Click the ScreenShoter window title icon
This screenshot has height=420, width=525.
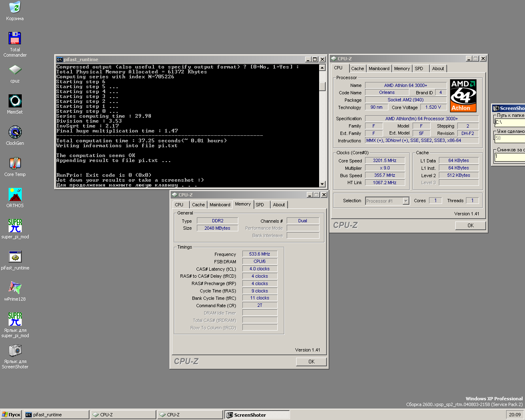click(x=496, y=108)
